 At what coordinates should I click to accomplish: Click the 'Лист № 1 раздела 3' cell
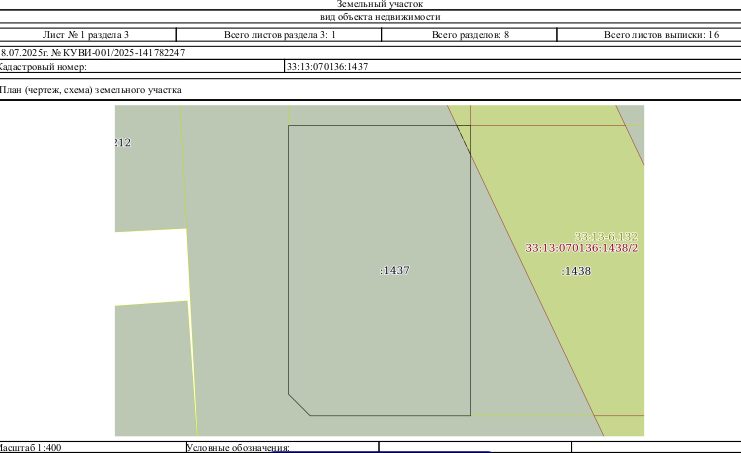coord(86,34)
